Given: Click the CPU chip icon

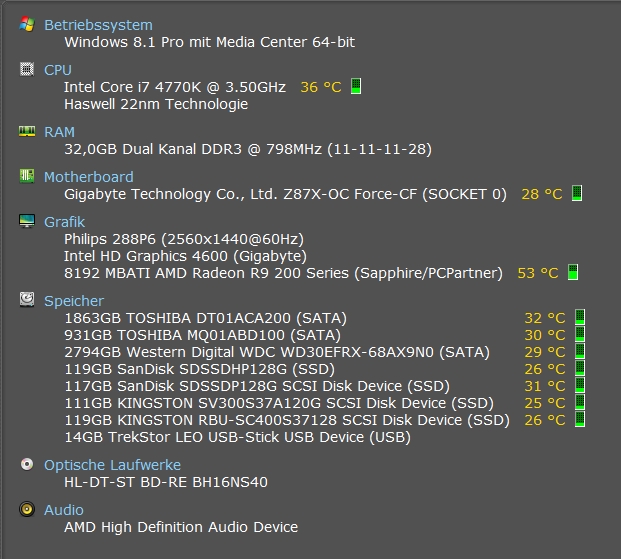Looking at the screenshot, I should 27,70.
